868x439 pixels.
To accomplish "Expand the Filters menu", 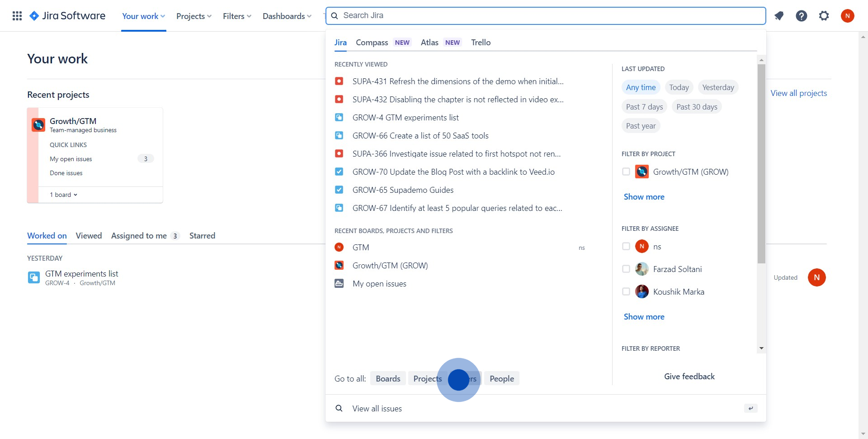I will coord(237,16).
